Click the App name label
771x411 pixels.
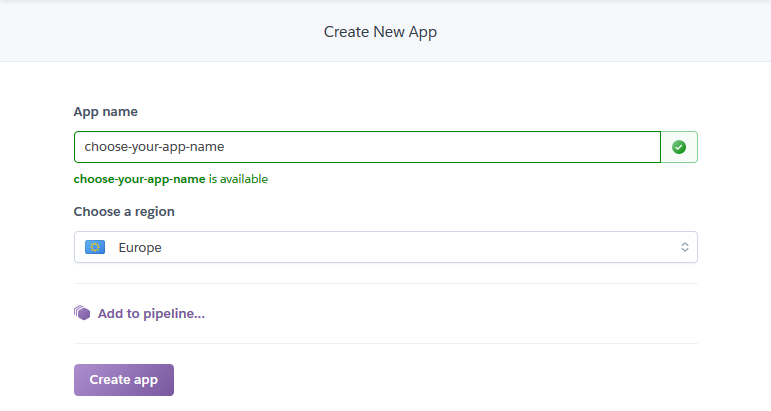pos(106,112)
